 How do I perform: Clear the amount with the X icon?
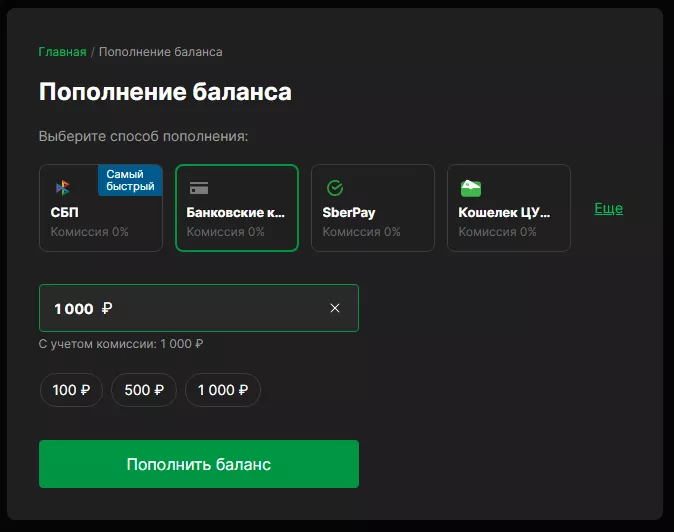[335, 308]
